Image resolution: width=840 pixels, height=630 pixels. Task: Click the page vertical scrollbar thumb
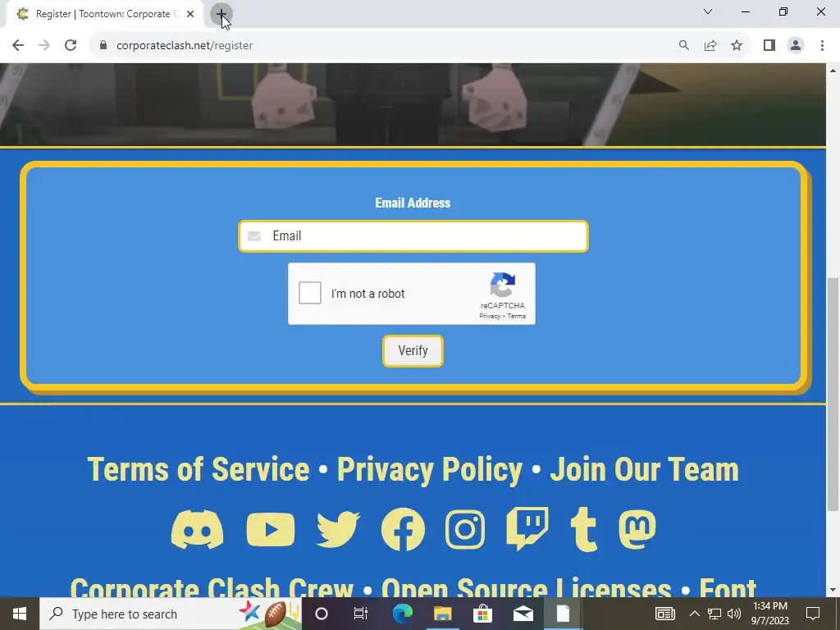[x=833, y=394]
